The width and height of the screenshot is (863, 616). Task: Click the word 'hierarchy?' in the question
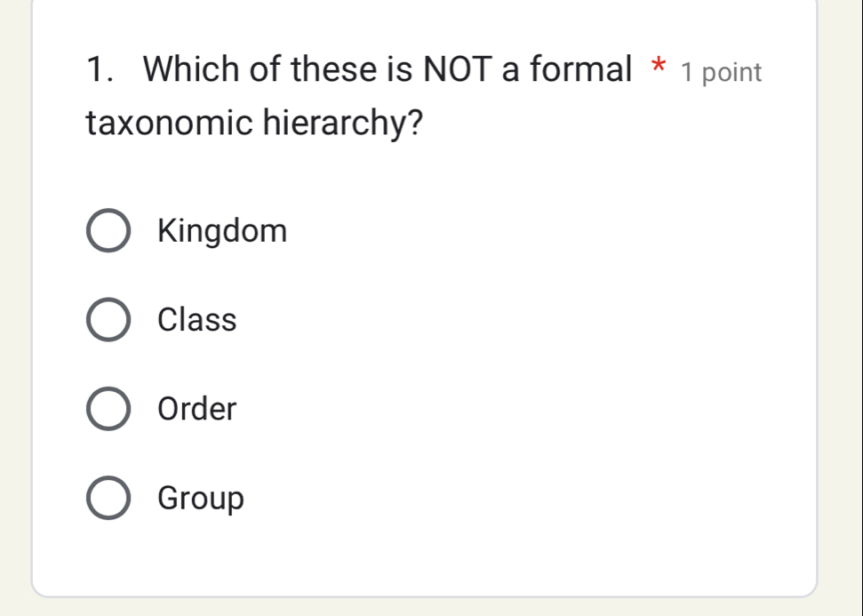352,124
